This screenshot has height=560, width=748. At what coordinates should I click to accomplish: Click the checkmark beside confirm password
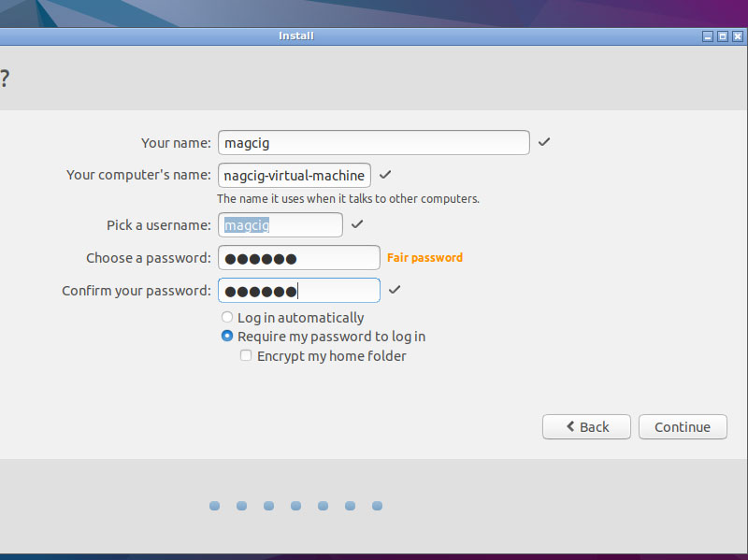[395, 290]
